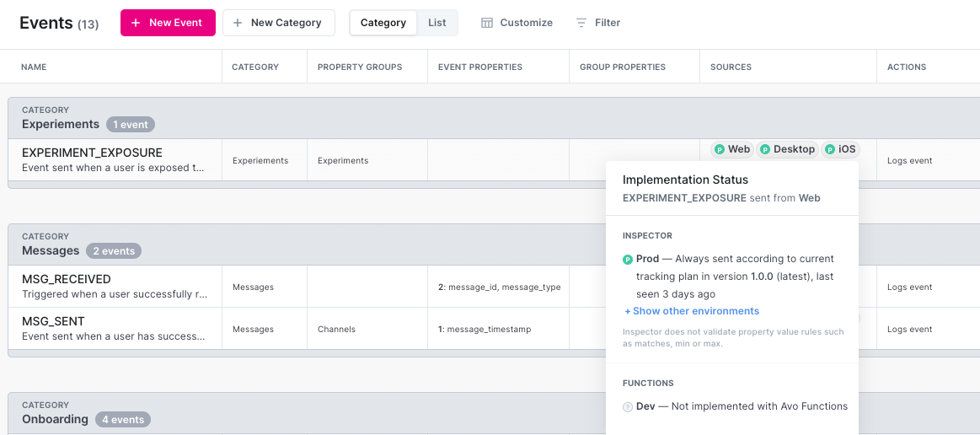Click the Channels property group on MSG_SENT

coord(336,330)
